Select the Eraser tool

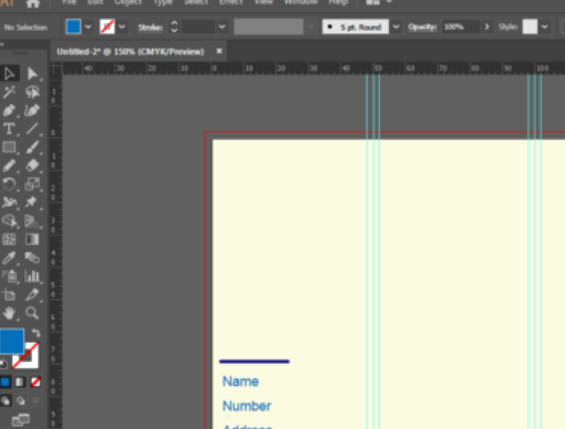click(32, 166)
